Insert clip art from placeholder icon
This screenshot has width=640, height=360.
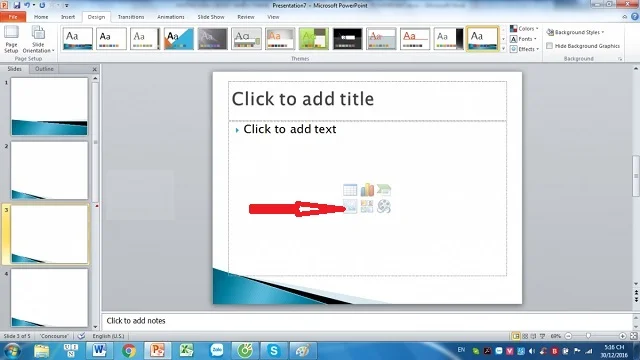(367, 207)
